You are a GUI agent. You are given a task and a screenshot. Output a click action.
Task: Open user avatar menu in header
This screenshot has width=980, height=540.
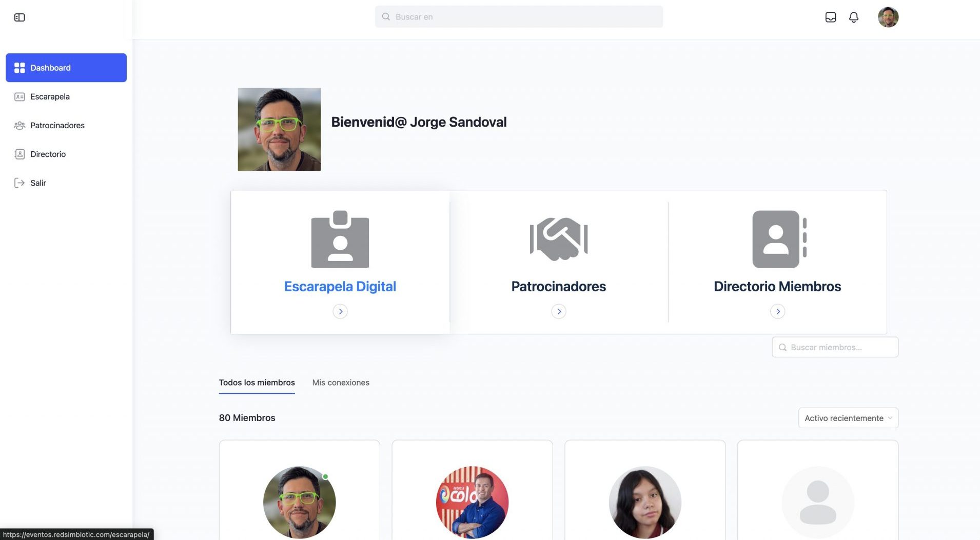coord(888,17)
